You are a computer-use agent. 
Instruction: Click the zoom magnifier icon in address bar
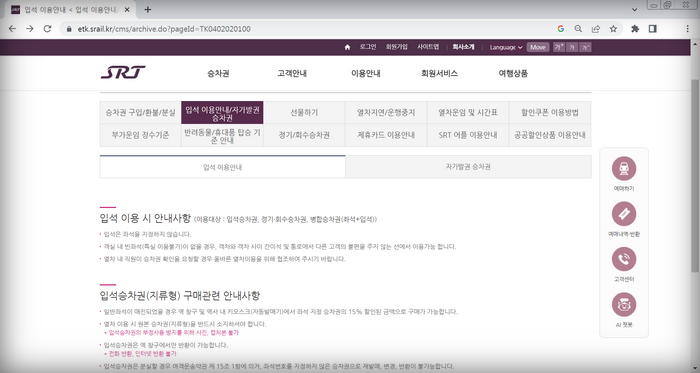(x=578, y=29)
